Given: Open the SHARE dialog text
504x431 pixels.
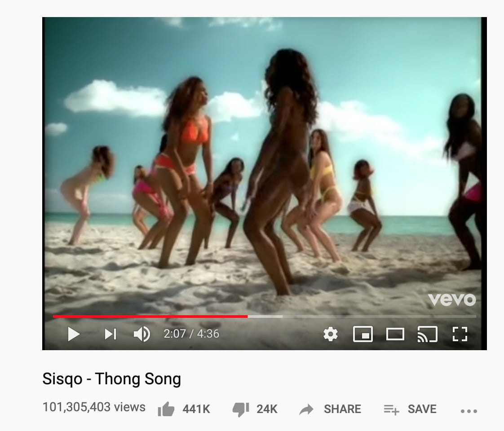Looking at the screenshot, I should pyautogui.click(x=342, y=409).
